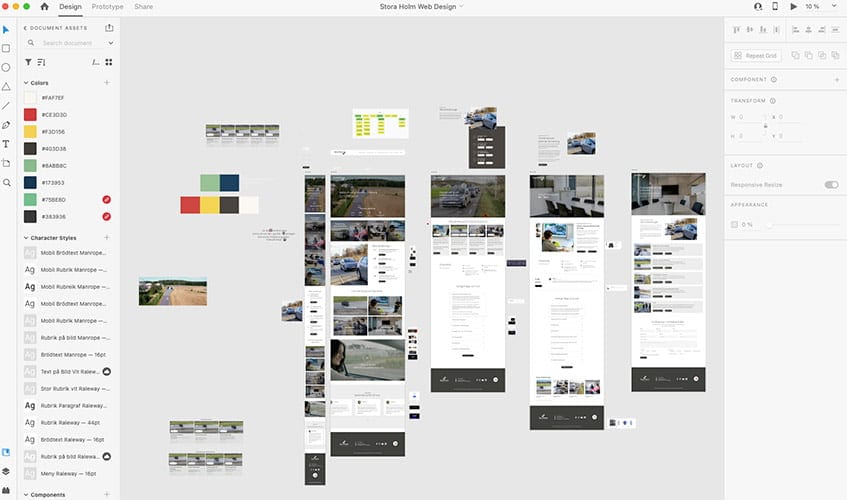
Task: Open the document title dropdown
Action: (461, 6)
